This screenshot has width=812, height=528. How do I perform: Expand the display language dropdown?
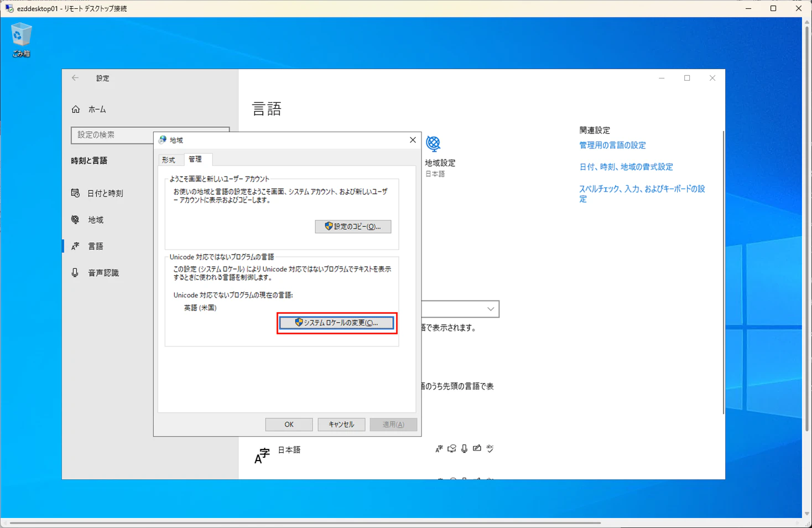pyautogui.click(x=491, y=309)
